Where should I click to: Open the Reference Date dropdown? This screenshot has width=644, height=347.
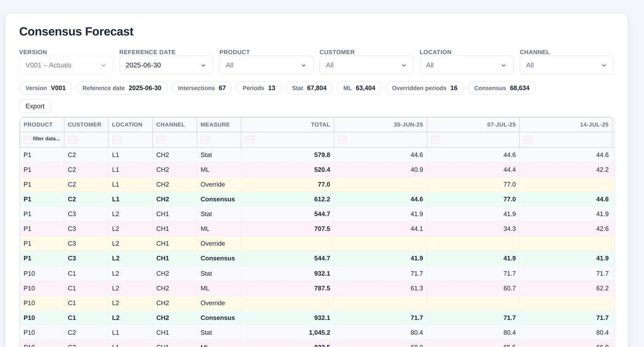point(166,65)
